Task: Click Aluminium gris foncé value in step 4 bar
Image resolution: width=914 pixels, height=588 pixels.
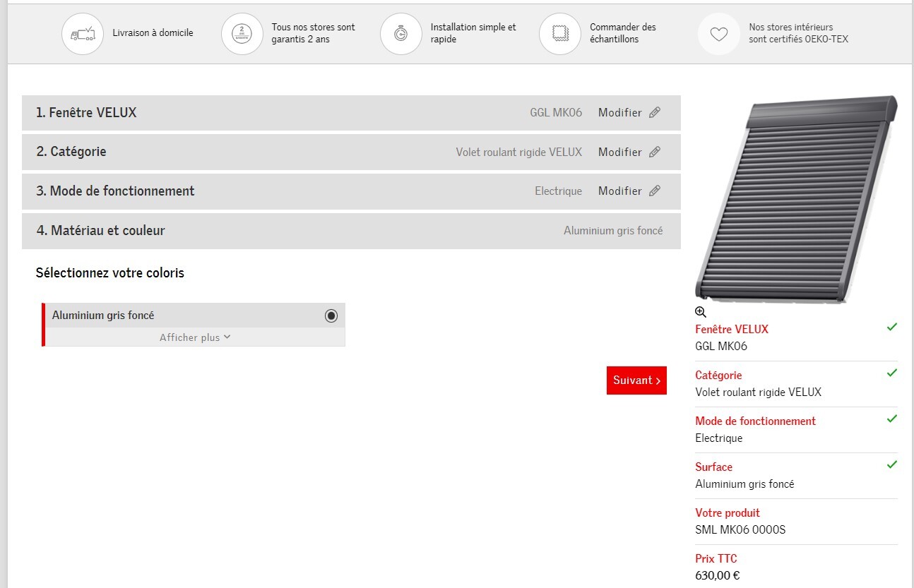Action: 613,231
